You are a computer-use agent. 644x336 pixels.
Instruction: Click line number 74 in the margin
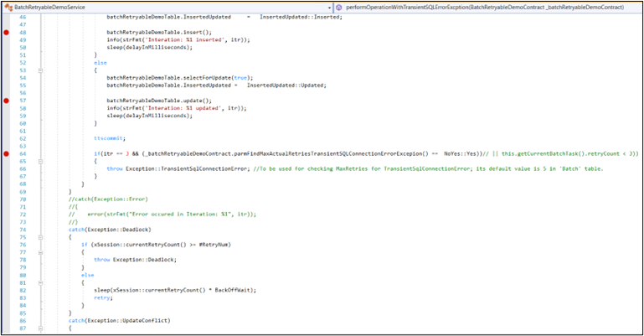tap(23, 230)
